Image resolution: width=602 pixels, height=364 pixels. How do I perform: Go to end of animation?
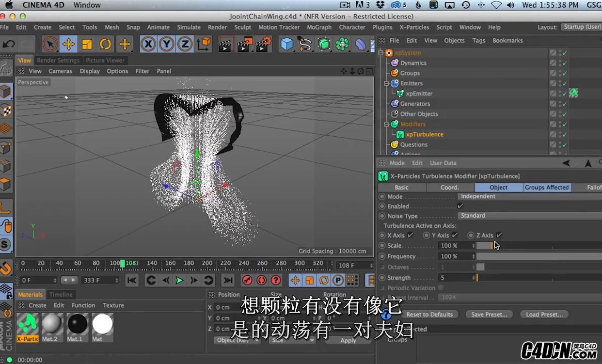[227, 280]
